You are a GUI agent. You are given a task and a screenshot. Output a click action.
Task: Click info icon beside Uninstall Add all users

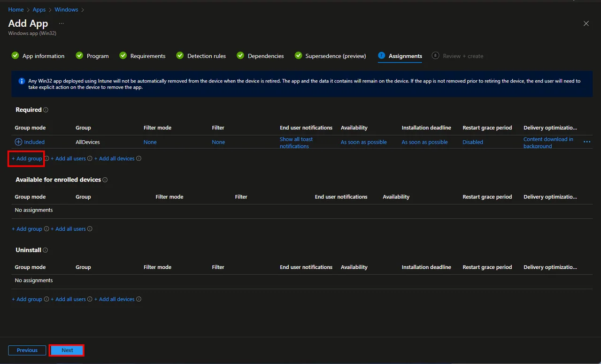[x=90, y=299]
